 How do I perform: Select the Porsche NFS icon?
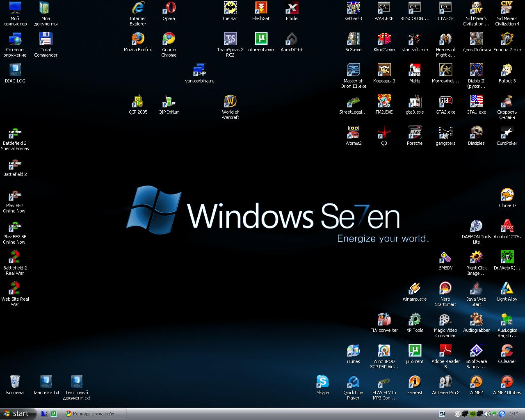(415, 132)
